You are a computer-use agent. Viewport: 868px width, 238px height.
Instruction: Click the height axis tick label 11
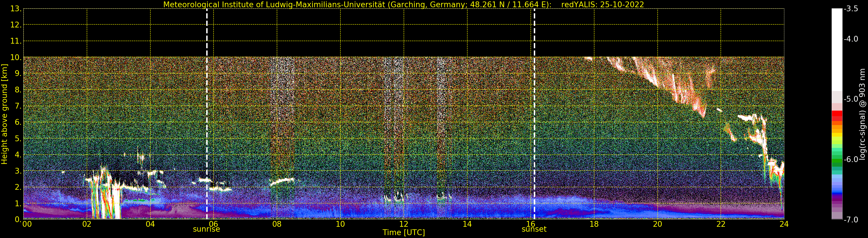pos(16,41)
